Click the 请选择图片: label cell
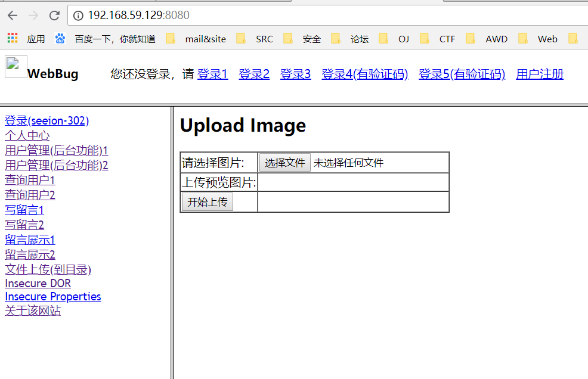This screenshot has height=379, width=588. (x=219, y=163)
